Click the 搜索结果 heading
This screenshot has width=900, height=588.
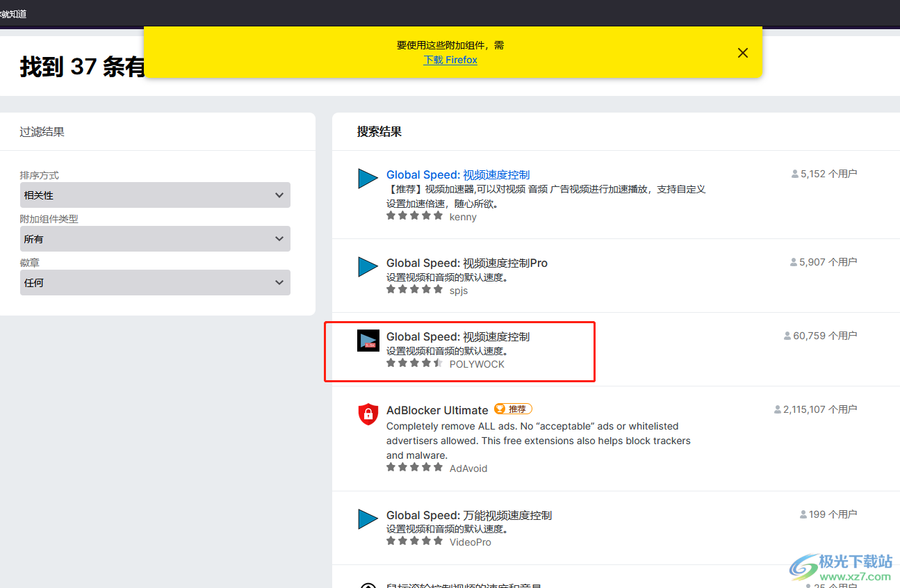coord(379,131)
